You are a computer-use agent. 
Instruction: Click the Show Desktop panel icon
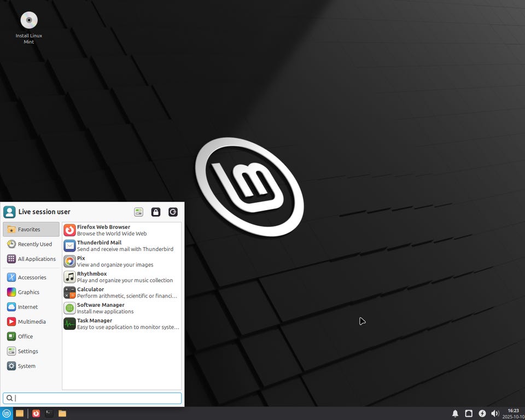click(20, 413)
